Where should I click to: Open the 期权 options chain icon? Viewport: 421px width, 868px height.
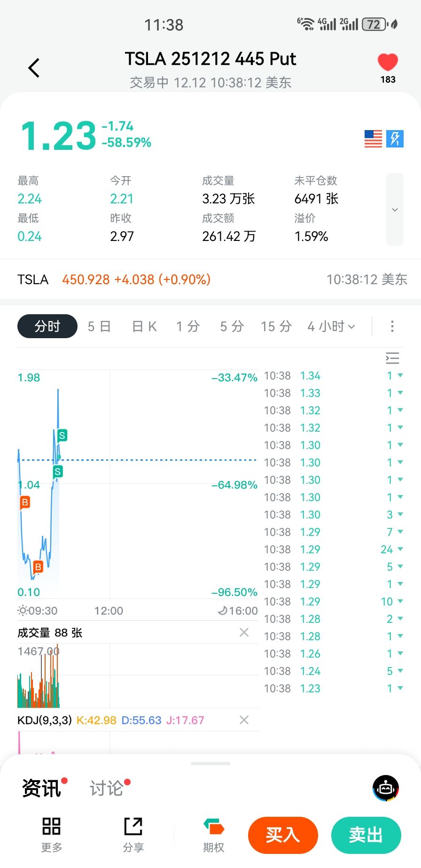point(214,834)
